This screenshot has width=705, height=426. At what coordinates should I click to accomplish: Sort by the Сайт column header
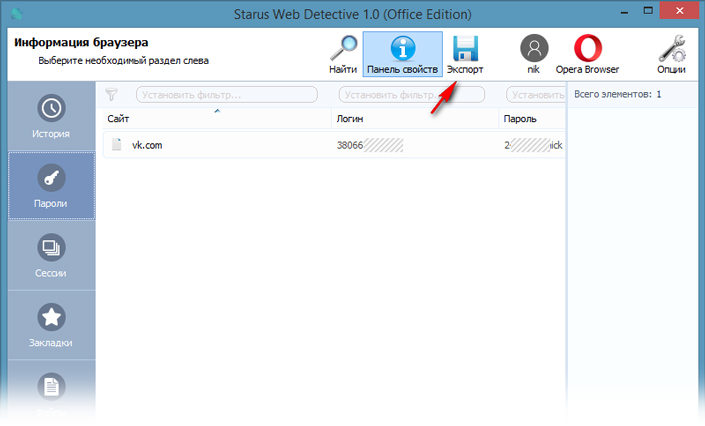coord(217,118)
